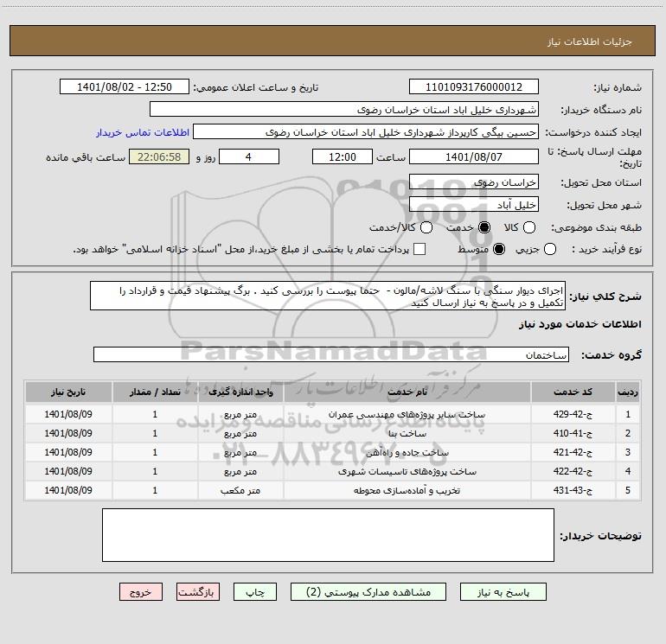Click the تعداد / مقدار column header
Screen dimensions: 666x644
[155, 392]
